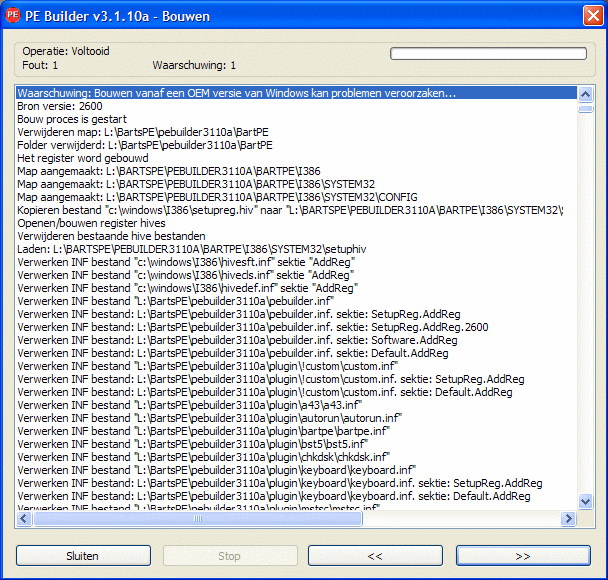Select the quoted pebuilder.inf log line

click(x=297, y=301)
